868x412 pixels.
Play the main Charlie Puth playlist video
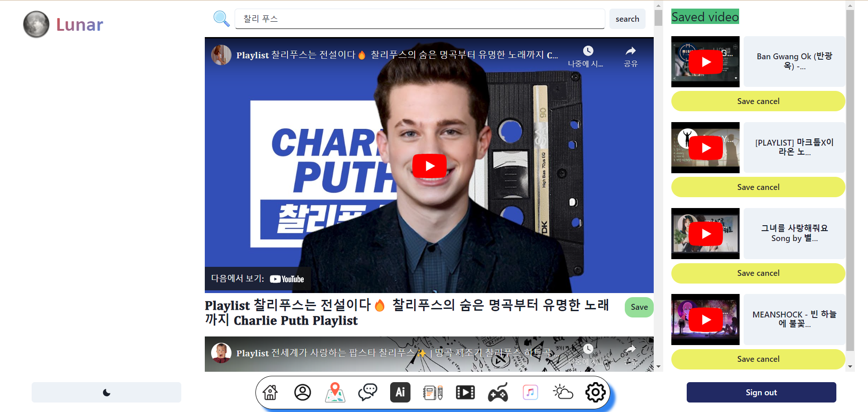tap(429, 166)
